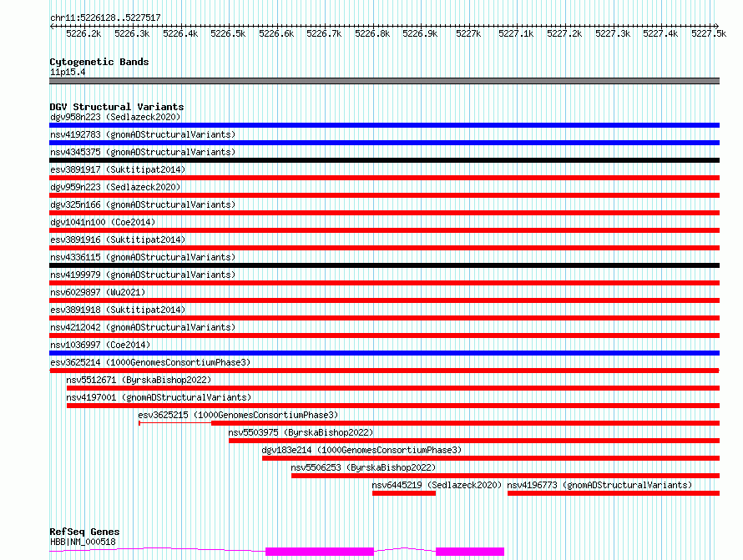Screen dimensions: 743x560
Task: Click the red bar under esv3891916
Action: tap(384, 248)
